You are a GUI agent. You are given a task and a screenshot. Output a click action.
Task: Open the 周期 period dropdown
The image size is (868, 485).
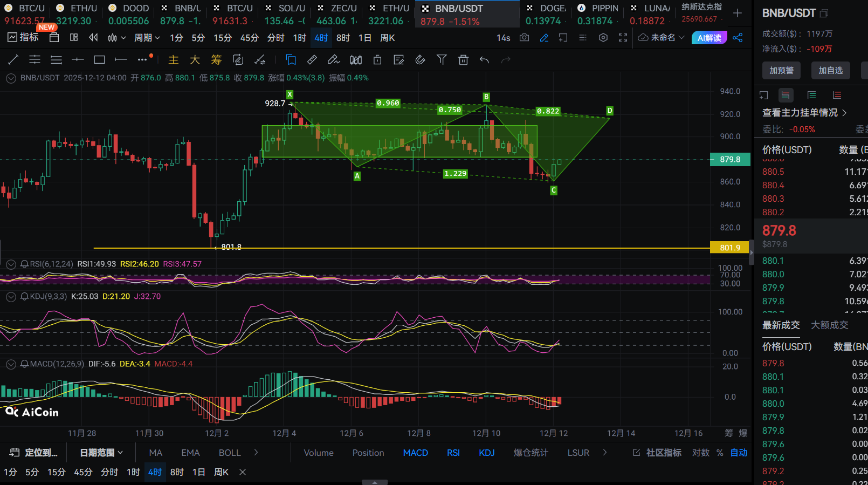pos(147,38)
